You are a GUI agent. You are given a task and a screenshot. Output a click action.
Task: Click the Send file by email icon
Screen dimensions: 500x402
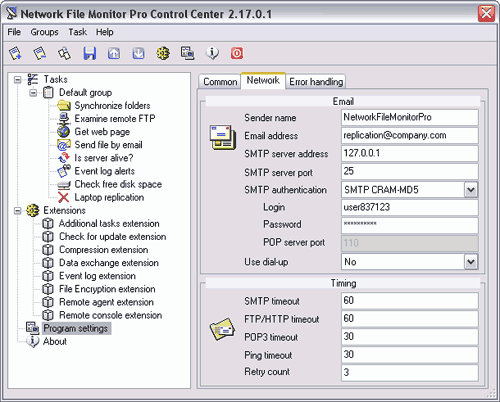[x=64, y=145]
